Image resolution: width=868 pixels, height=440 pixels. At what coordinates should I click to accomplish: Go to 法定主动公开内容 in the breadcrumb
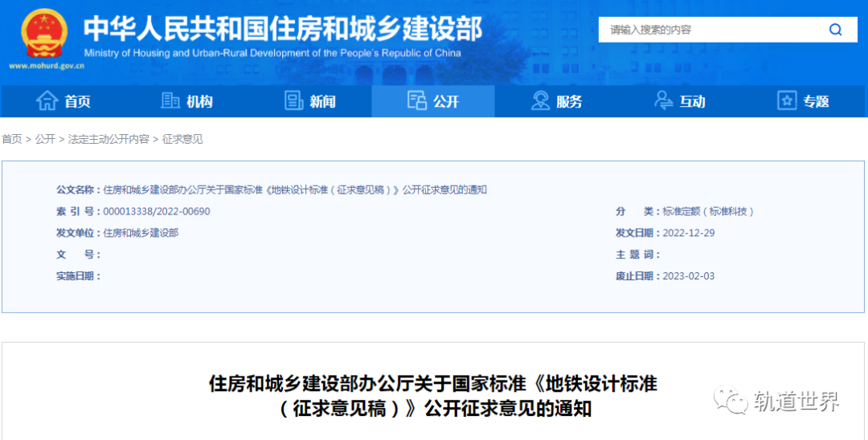tap(108, 139)
